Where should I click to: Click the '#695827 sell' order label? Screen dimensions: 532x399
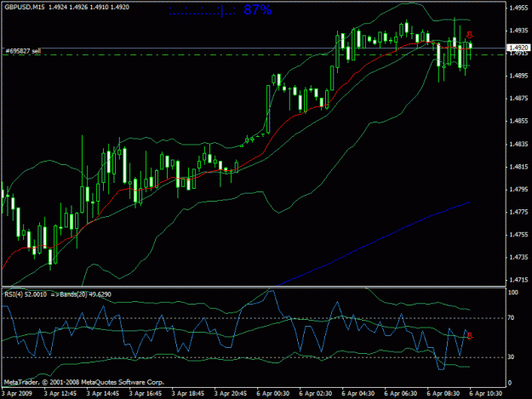[23, 51]
